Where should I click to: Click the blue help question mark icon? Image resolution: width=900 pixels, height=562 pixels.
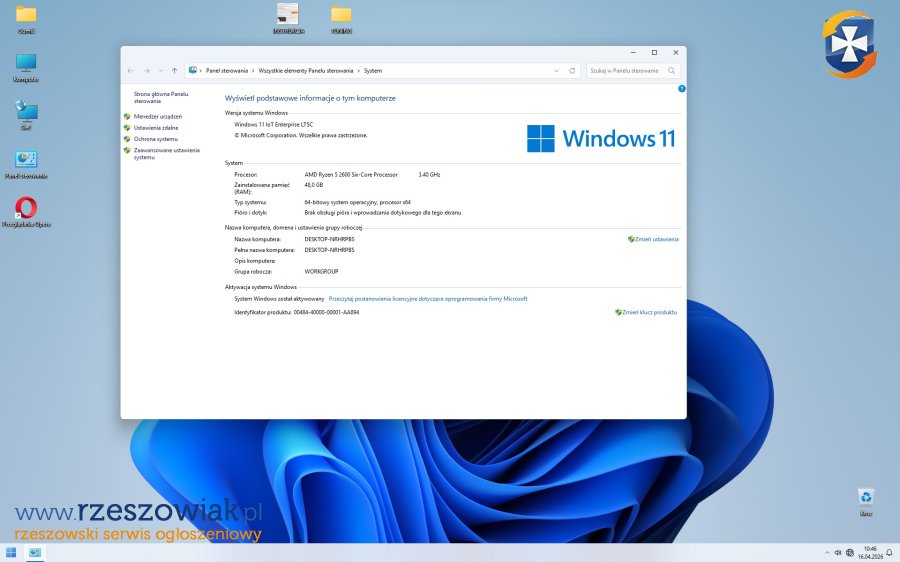point(681,88)
